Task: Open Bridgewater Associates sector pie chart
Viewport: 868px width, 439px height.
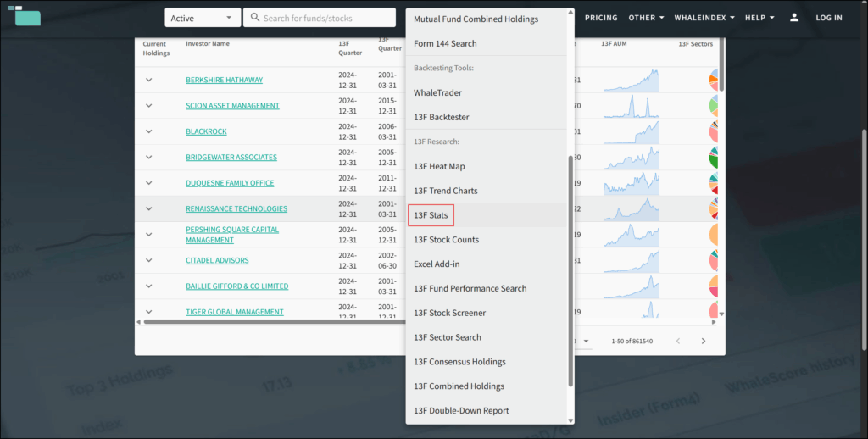Action: 714,158
